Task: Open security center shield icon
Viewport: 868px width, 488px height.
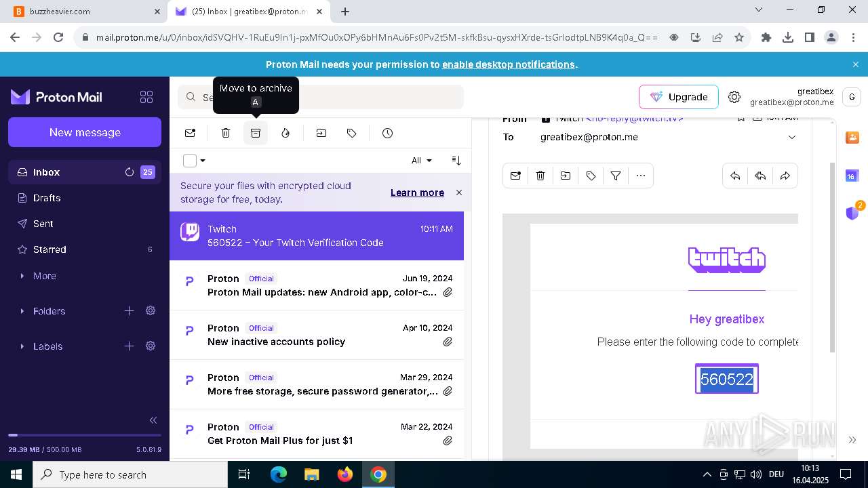Action: pos(852,213)
